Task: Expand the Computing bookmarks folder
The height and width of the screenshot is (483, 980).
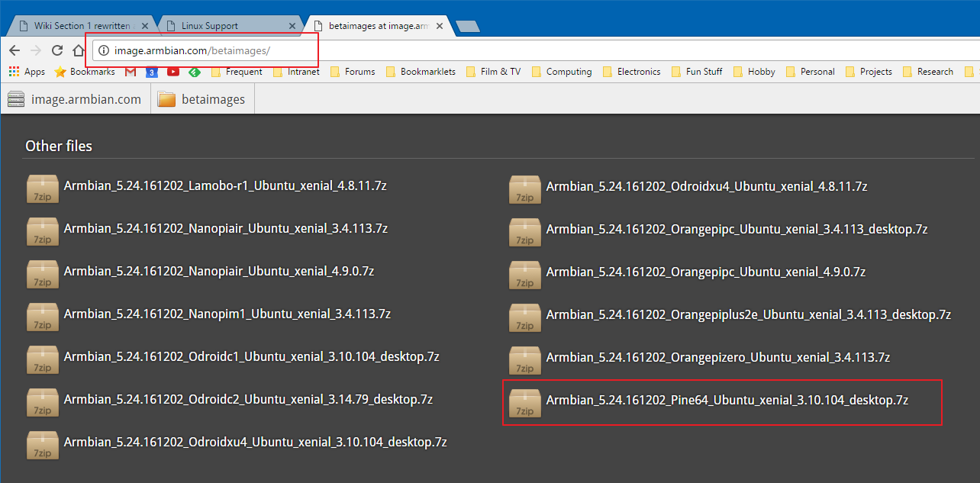Action: coord(561,72)
